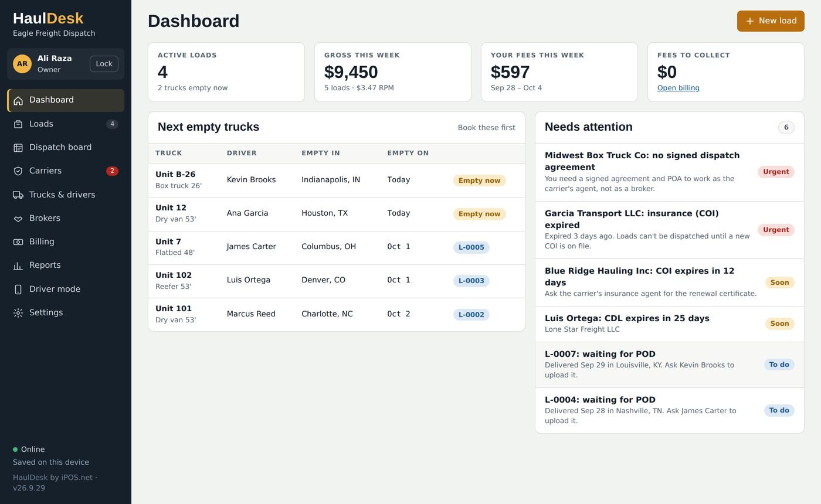Click the AR user avatar
Image resolution: width=821 pixels, height=504 pixels.
click(22, 64)
